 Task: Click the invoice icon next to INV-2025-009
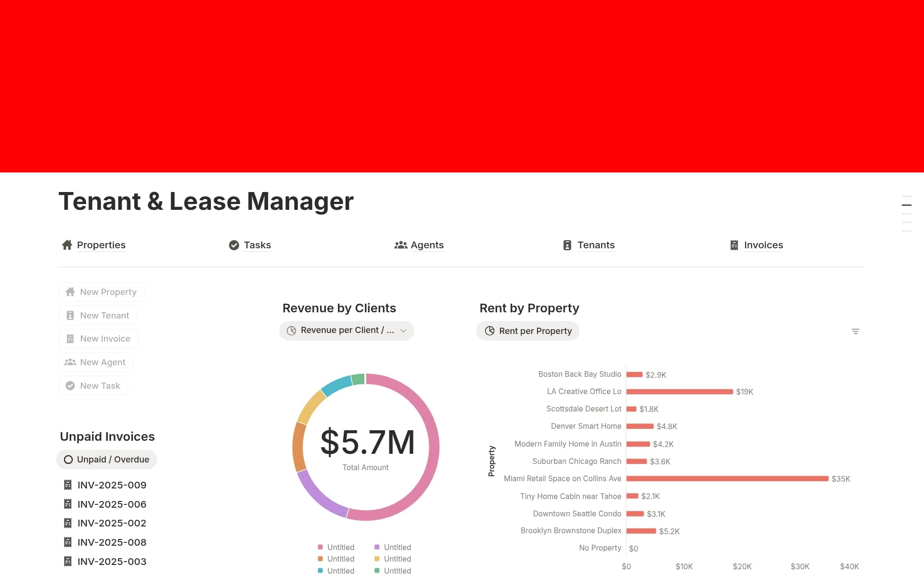tap(68, 485)
